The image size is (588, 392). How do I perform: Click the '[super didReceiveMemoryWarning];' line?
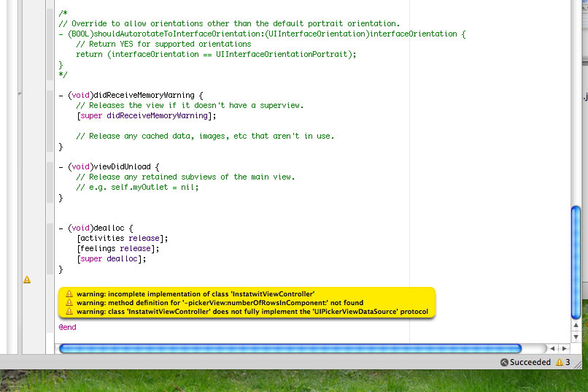[x=146, y=115]
